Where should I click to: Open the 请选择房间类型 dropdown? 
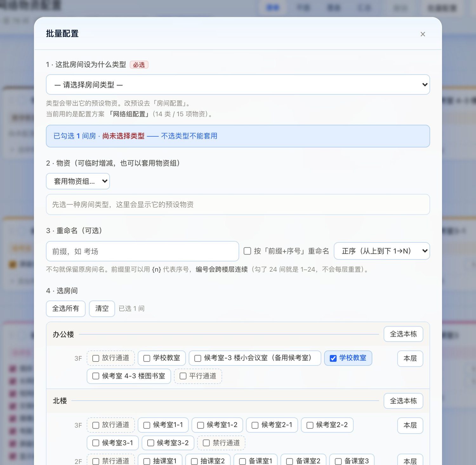(238, 84)
